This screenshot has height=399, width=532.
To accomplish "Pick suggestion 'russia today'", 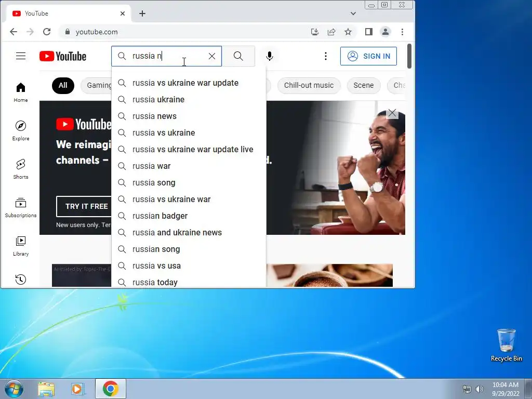I will (x=189, y=282).
